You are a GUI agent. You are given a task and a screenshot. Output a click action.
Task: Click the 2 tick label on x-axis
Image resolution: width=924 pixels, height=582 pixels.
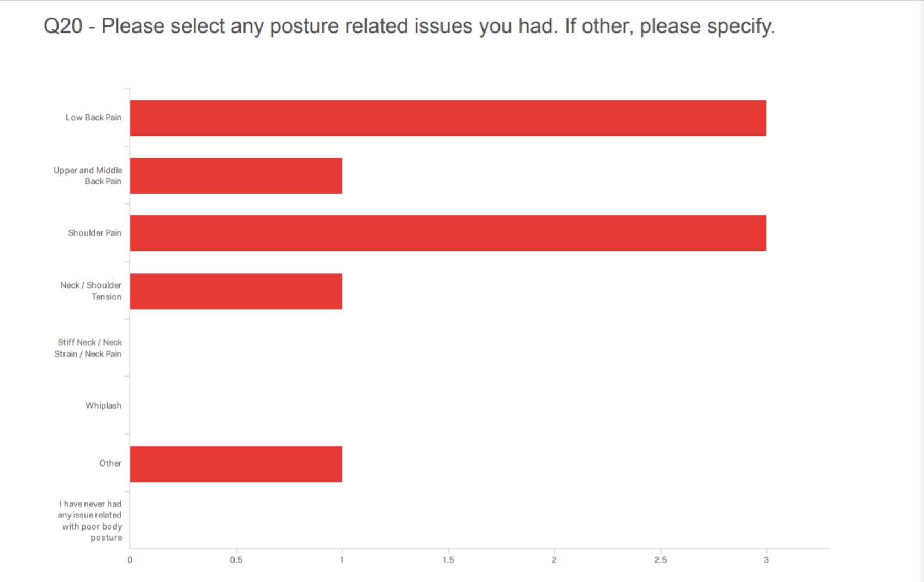(x=554, y=560)
